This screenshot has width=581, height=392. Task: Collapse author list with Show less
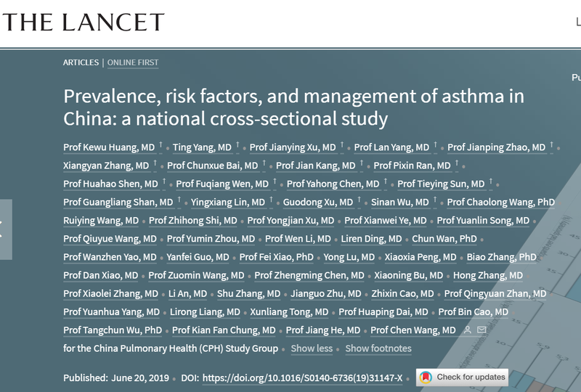coord(312,348)
